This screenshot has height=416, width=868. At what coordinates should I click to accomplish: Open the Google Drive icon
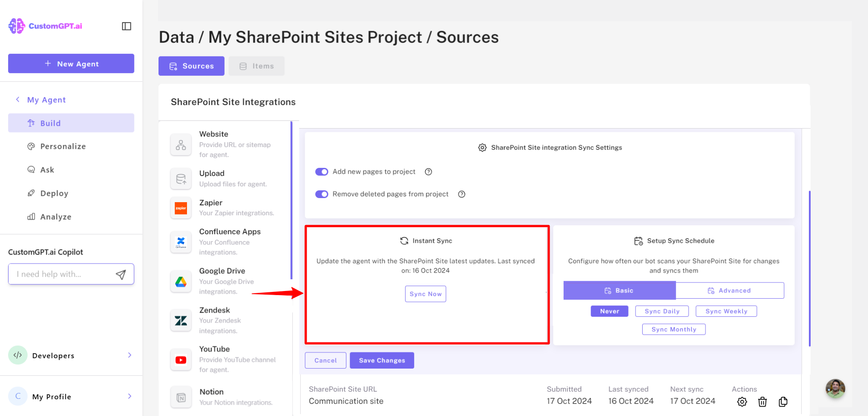tap(181, 282)
